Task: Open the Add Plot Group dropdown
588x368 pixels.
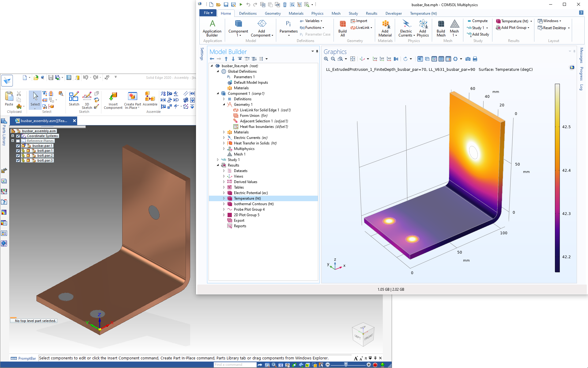Action: tap(513, 28)
